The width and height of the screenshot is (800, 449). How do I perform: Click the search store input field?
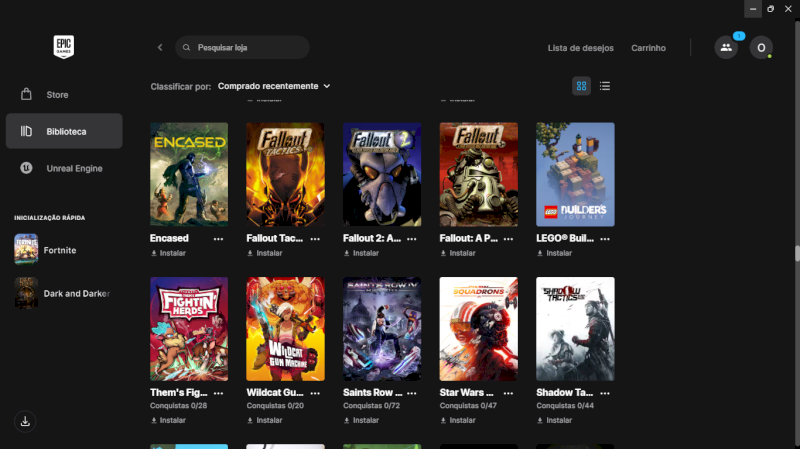(242, 47)
